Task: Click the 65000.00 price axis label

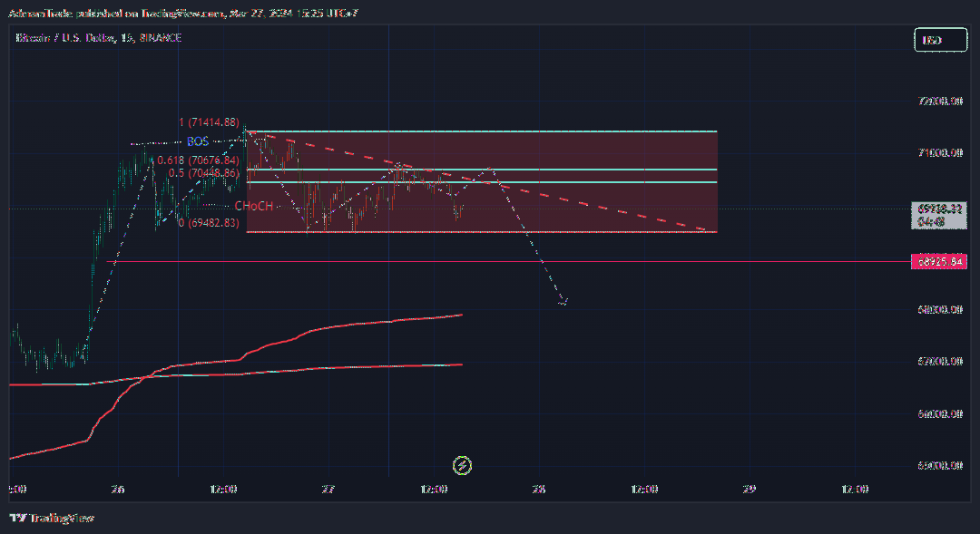Action: point(940,465)
